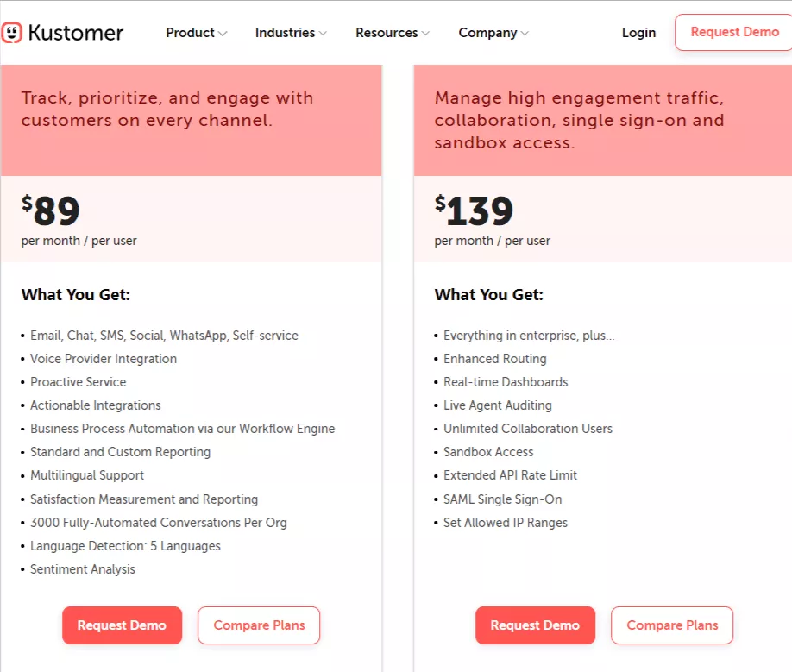Image resolution: width=792 pixels, height=672 pixels.
Task: Expand the Resources dropdown chevron
Action: click(x=425, y=34)
